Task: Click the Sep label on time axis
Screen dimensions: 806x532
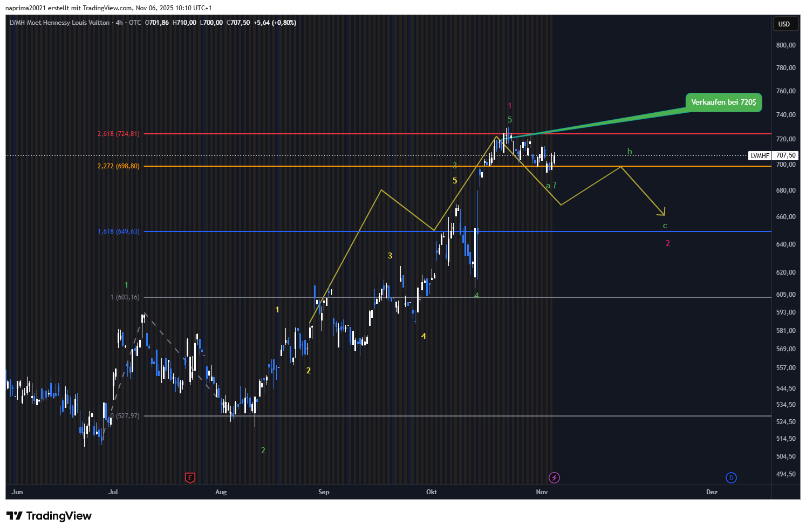Action: (324, 492)
